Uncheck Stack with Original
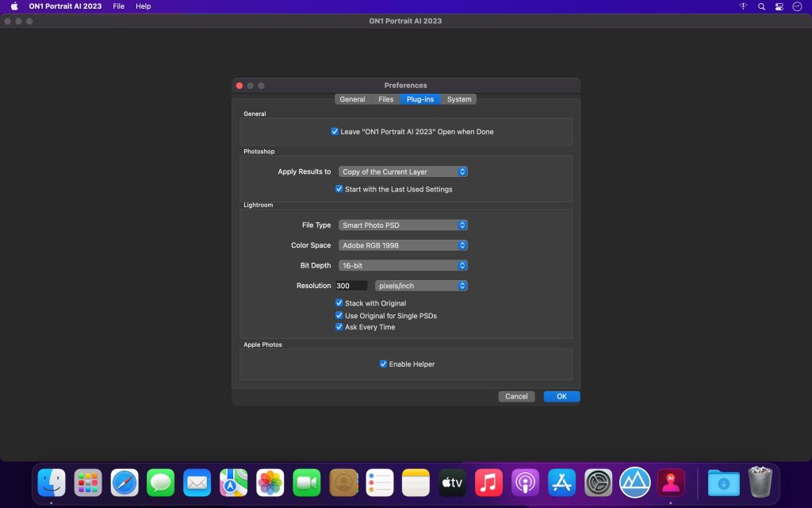Image resolution: width=812 pixels, height=508 pixels. (339, 303)
